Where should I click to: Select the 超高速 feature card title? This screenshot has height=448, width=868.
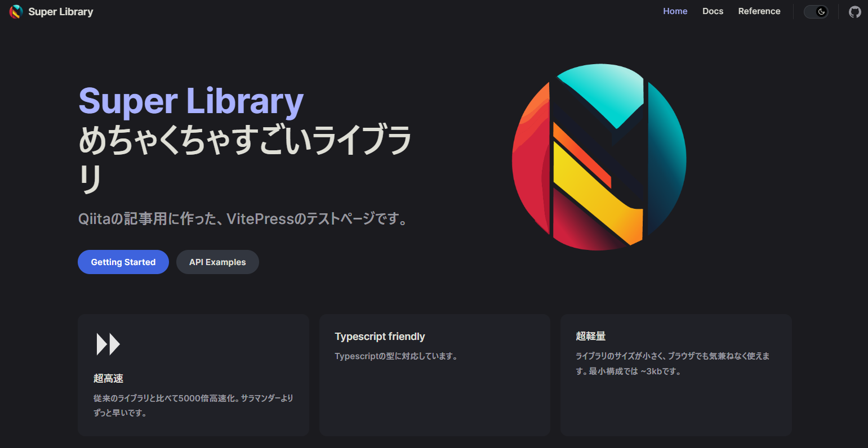108,379
